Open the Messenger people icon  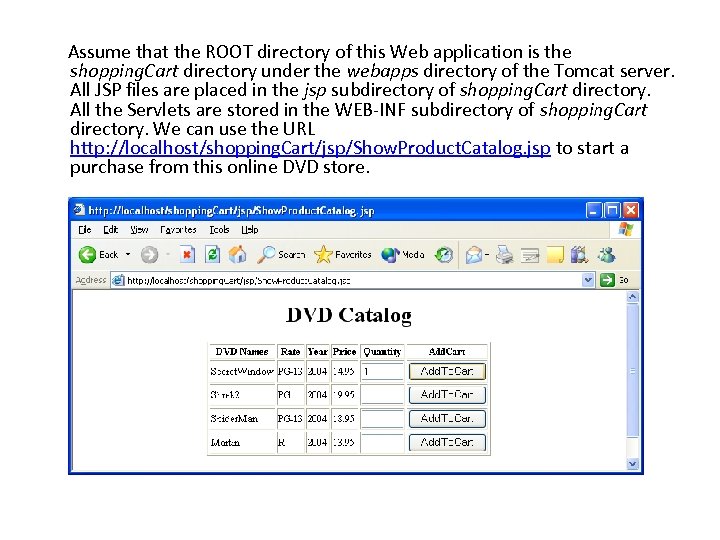pos(606,254)
